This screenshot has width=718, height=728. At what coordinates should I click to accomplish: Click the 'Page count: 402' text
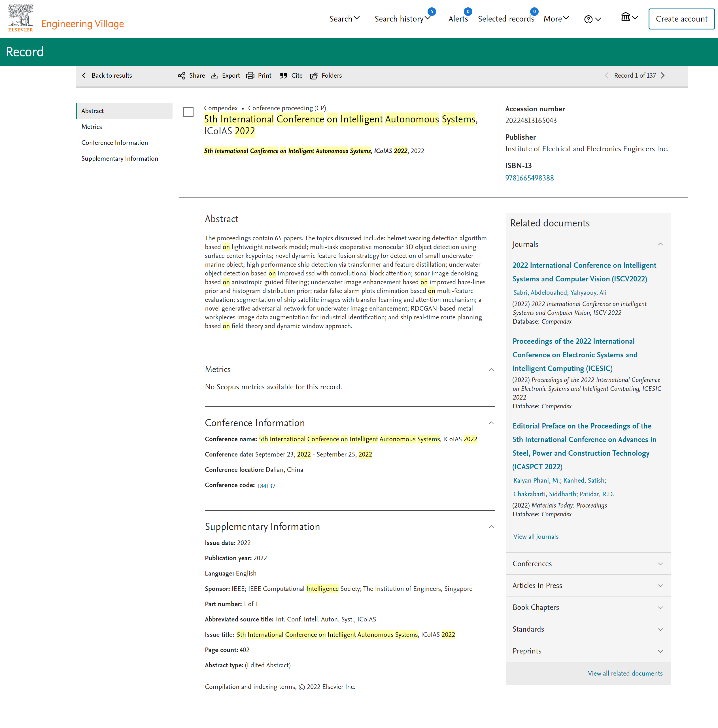click(227, 650)
